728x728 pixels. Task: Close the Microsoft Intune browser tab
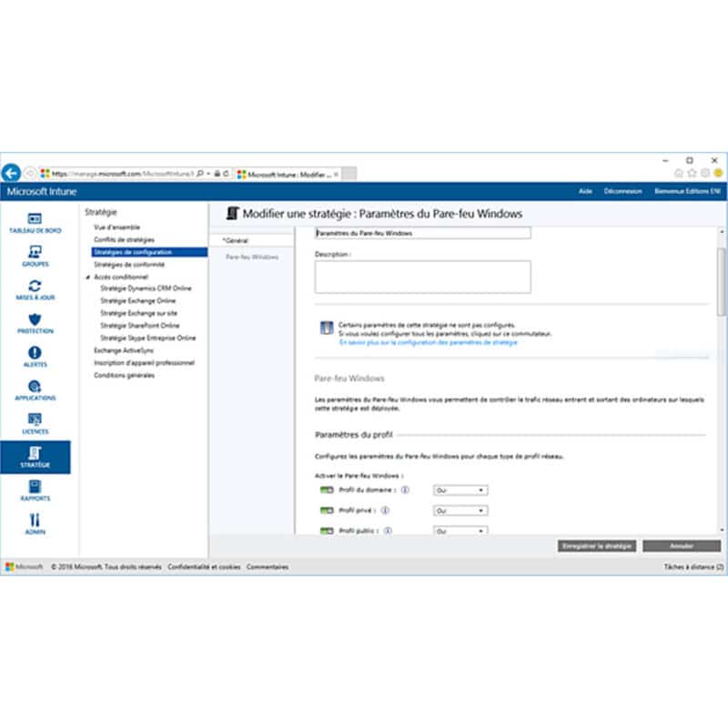[336, 175]
